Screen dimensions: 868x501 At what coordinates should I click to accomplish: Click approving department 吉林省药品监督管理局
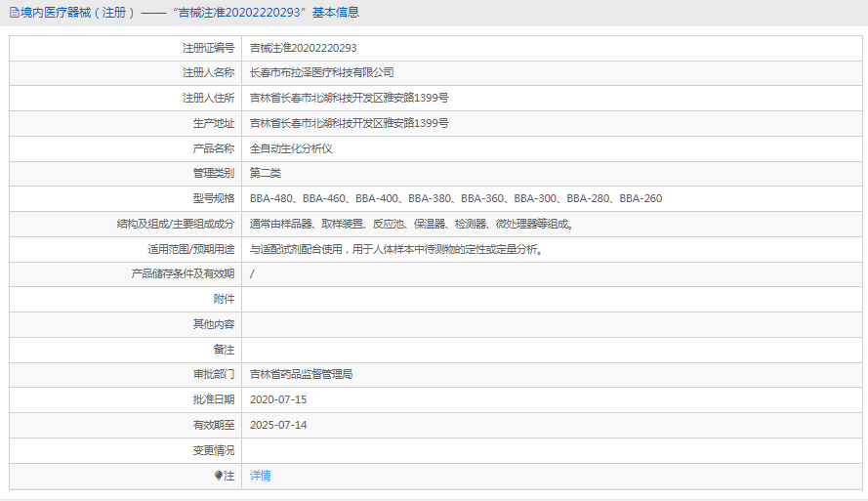click(x=301, y=374)
